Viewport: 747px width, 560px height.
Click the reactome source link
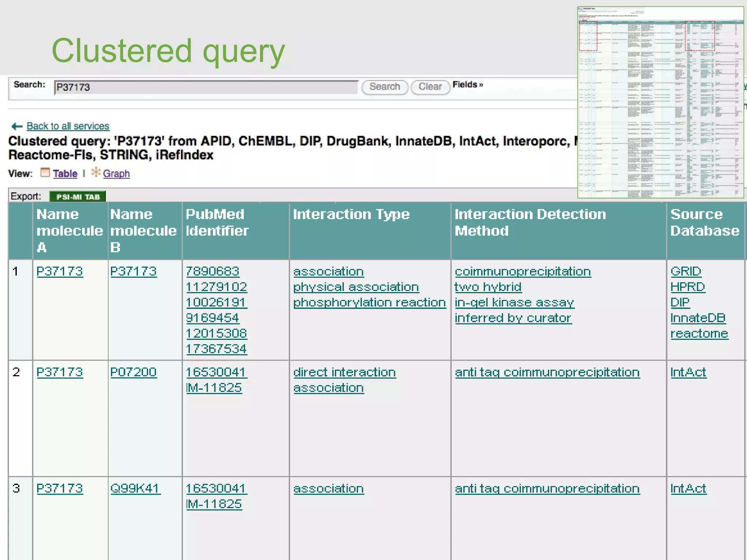(x=699, y=334)
